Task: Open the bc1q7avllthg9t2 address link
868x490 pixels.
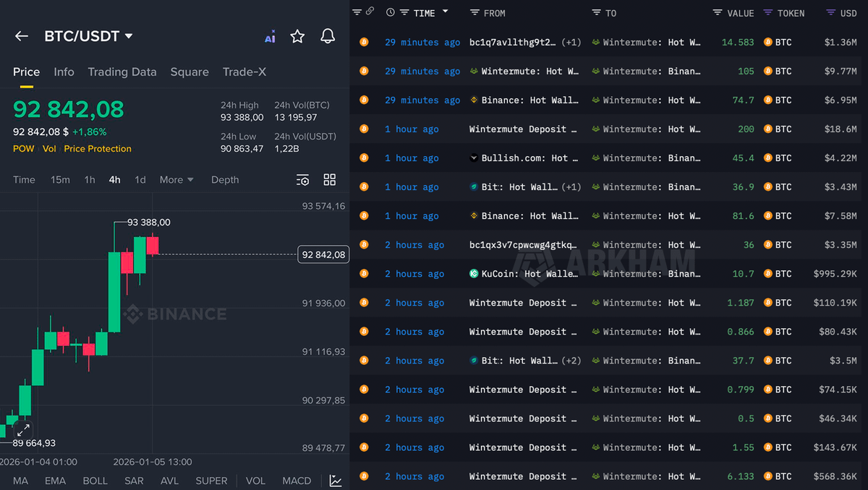Action: (514, 42)
